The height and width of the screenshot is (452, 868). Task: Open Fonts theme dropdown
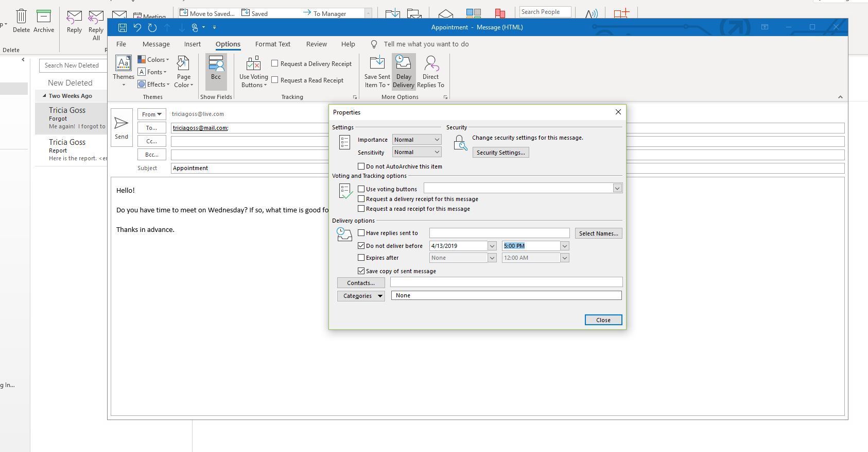tap(153, 72)
